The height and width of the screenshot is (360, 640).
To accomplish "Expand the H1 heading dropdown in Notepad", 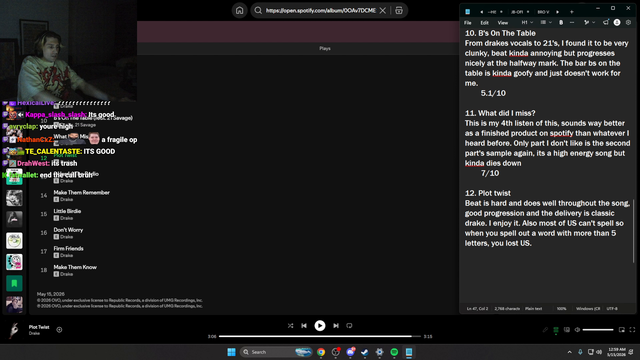I will click(x=527, y=23).
